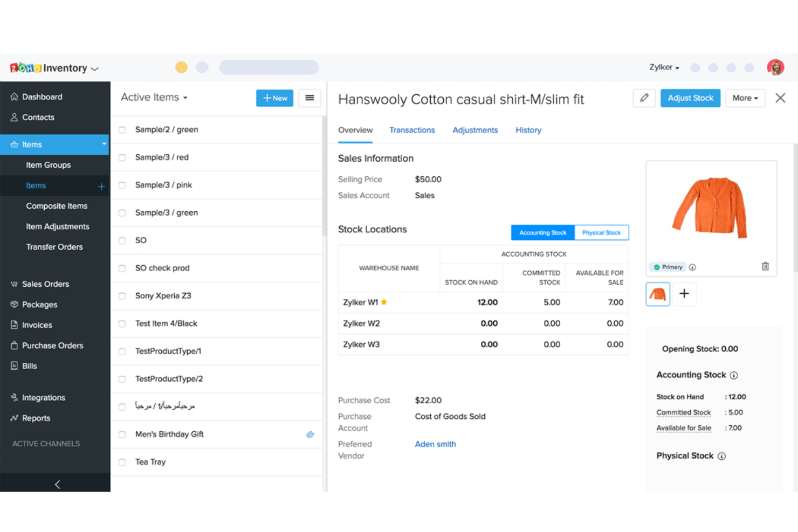798x532 pixels.
Task: Navigate to Purchase Orders via its sidebar icon
Action: (x=52, y=345)
